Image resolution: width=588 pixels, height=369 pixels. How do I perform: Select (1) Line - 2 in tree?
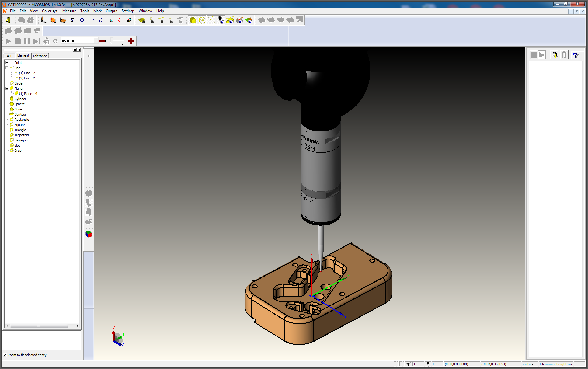(27, 73)
